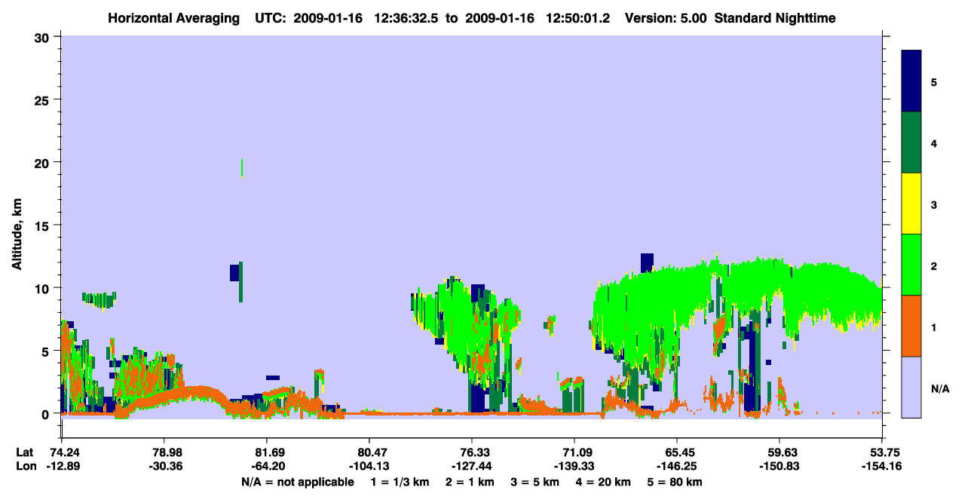Click the altitude tick label 25
This screenshot has height=503, width=980.
pyautogui.click(x=43, y=100)
